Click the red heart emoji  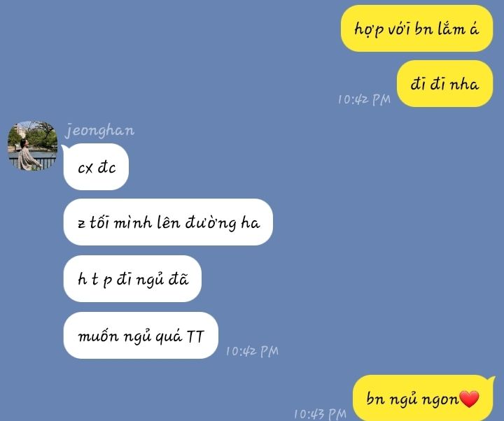469,399
